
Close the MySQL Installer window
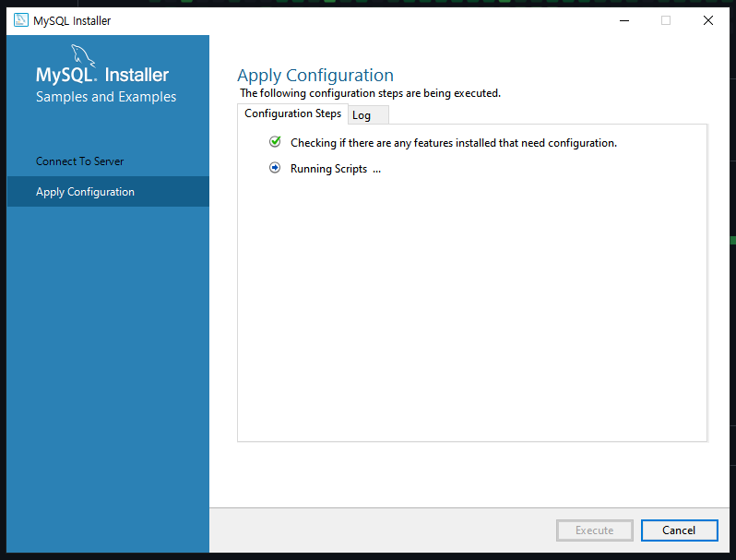(x=707, y=20)
